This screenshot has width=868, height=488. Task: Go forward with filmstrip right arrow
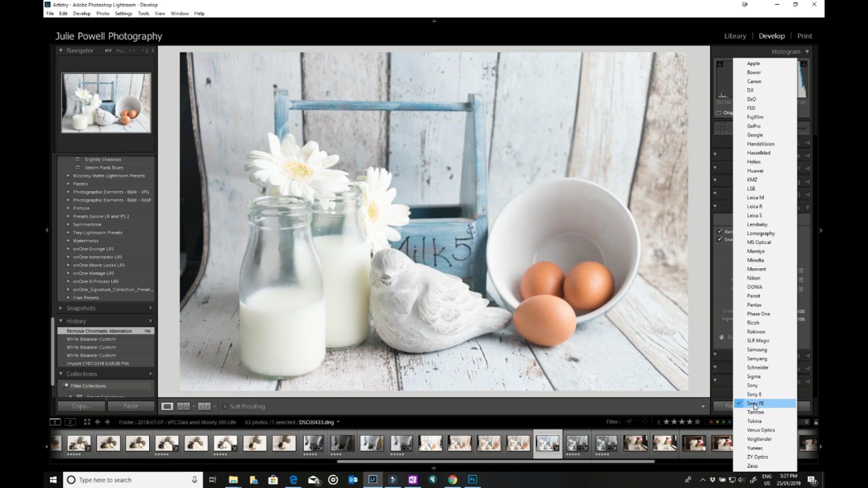[107, 422]
